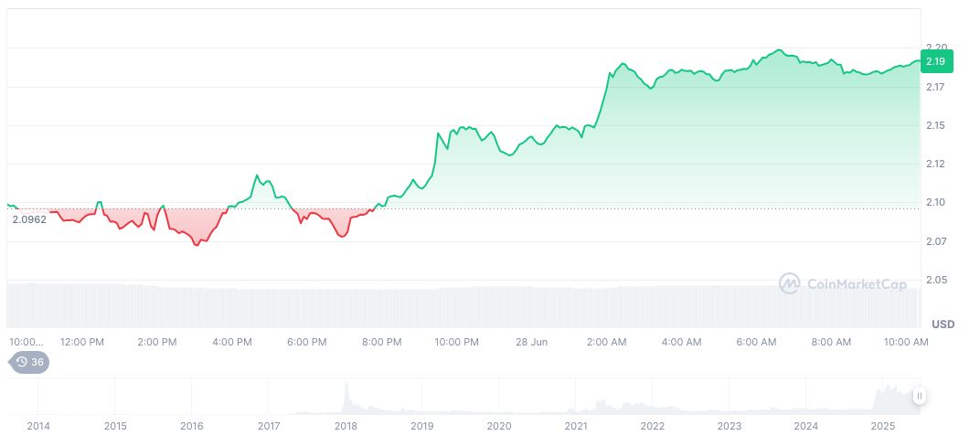Select 2021 on the year navigator

point(576,426)
